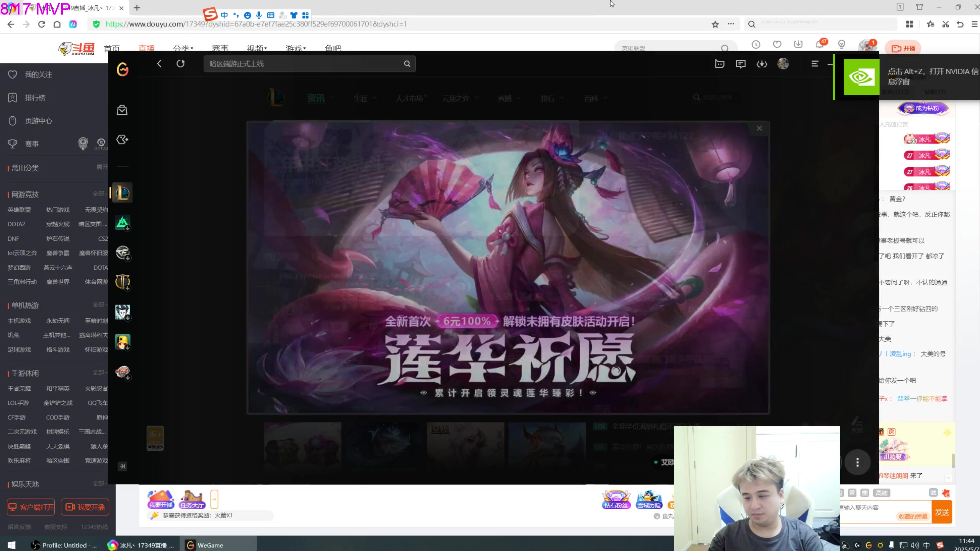Switch to 生涯 tab in LoL page
Image resolution: width=980 pixels, height=551 pixels.
(360, 98)
